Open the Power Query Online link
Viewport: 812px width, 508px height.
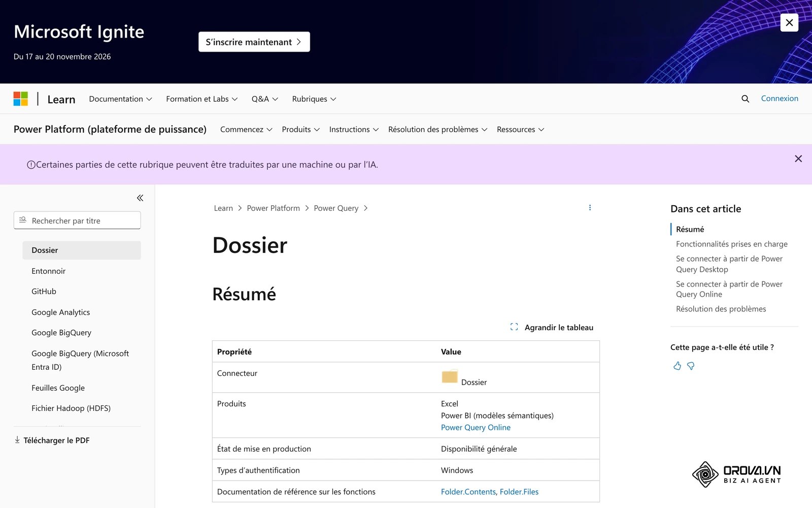(476, 427)
